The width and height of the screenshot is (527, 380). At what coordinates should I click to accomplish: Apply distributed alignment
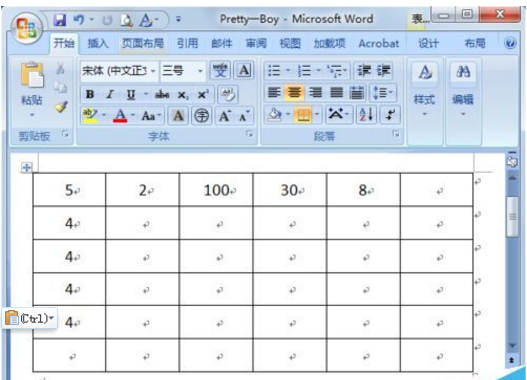[x=357, y=92]
